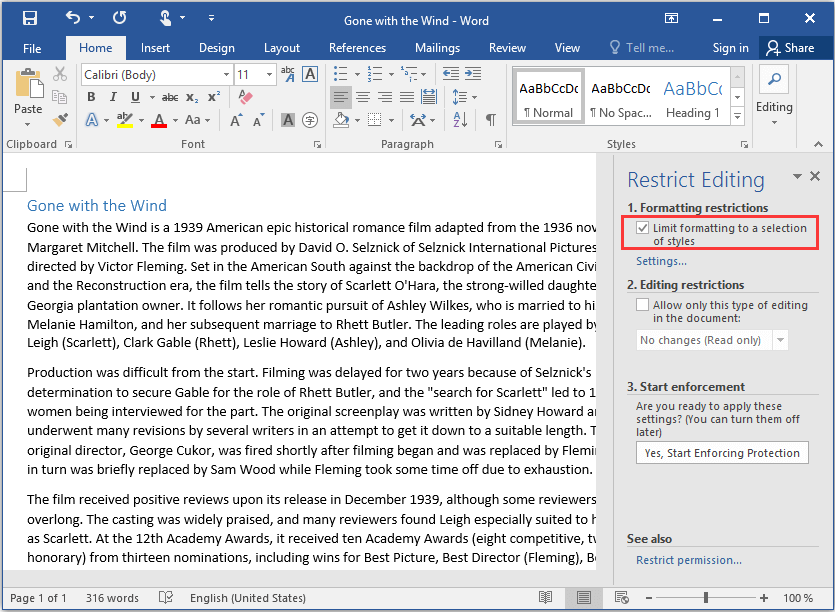Image resolution: width=835 pixels, height=612 pixels.
Task: Open Font dialog launcher
Action: [x=317, y=144]
